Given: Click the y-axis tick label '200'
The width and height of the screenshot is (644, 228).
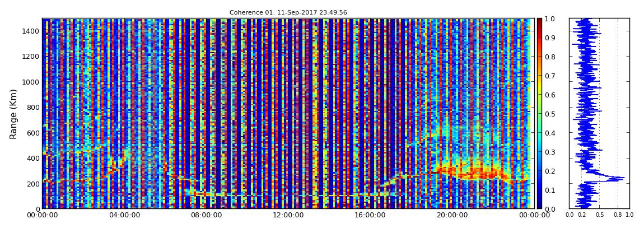Looking at the screenshot, I should (33, 184).
